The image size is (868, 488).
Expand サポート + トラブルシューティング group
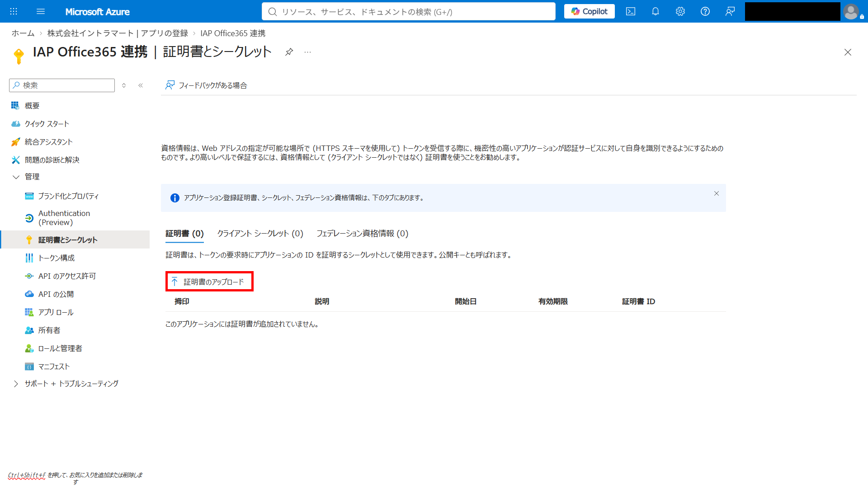tap(16, 384)
